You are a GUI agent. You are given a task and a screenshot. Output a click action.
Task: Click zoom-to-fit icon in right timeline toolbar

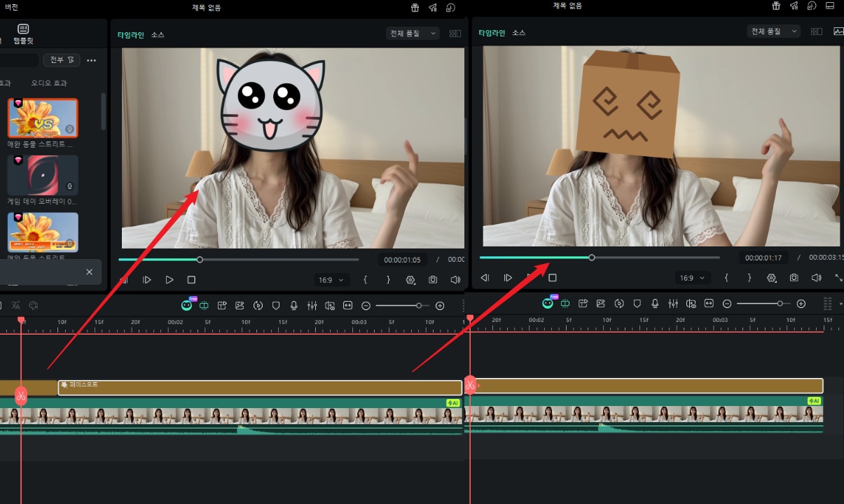(x=709, y=304)
